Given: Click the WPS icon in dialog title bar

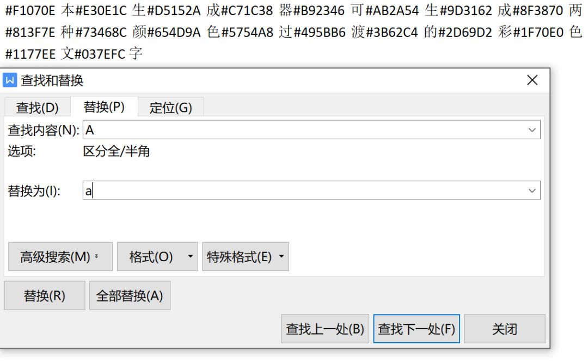Looking at the screenshot, I should coord(10,81).
